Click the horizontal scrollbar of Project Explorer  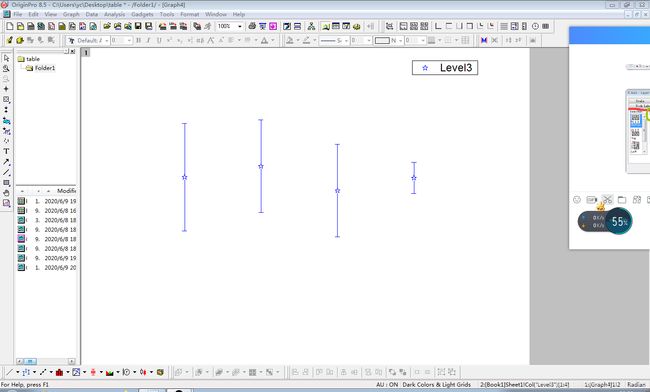point(46,361)
